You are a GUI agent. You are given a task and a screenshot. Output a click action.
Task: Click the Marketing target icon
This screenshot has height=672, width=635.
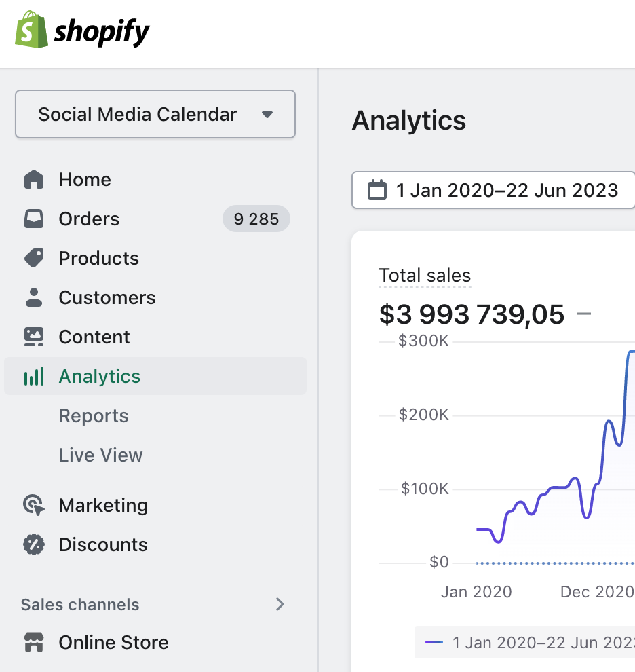(34, 505)
